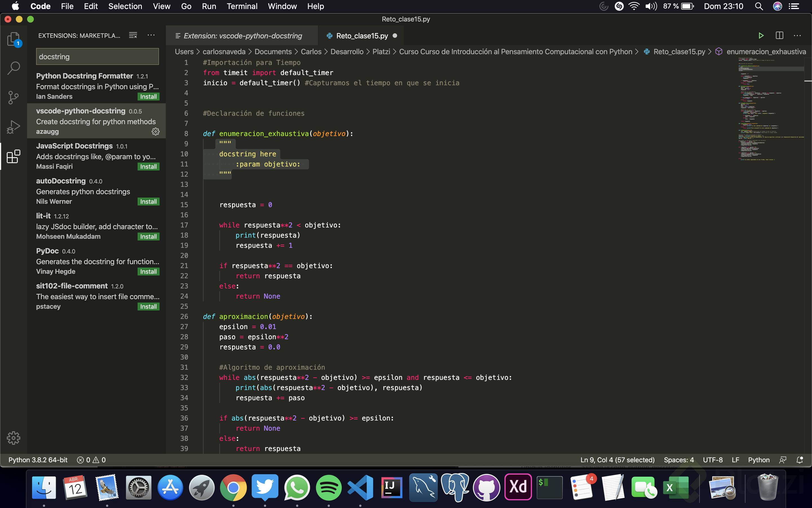The width and height of the screenshot is (812, 508).
Task: Click gear icon for vscode-python-docstring extension
Action: (155, 131)
